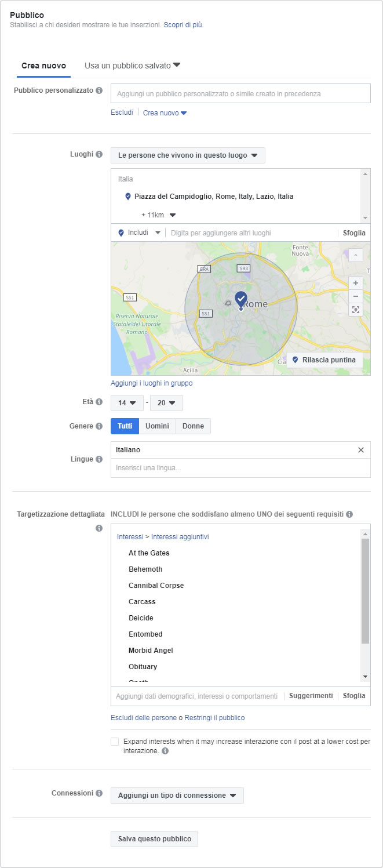Select Morbid Angel interest

(151, 651)
